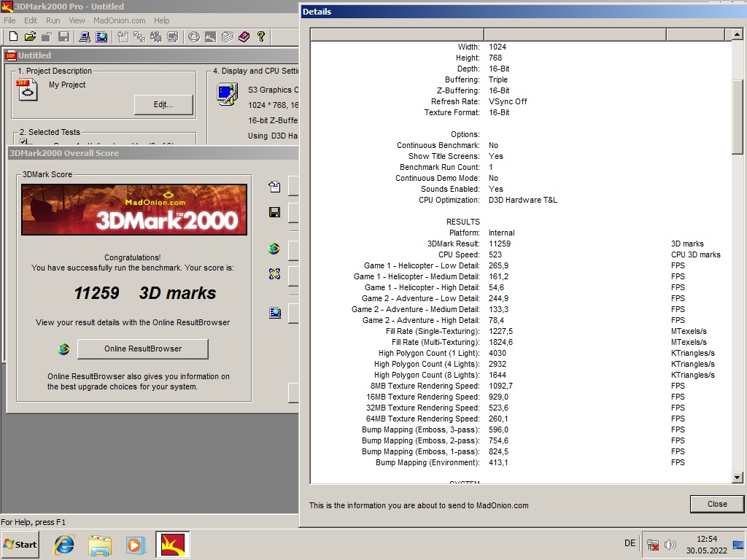Click the value 11259 in Details list
This screenshot has height=560, width=747.
pyautogui.click(x=499, y=244)
